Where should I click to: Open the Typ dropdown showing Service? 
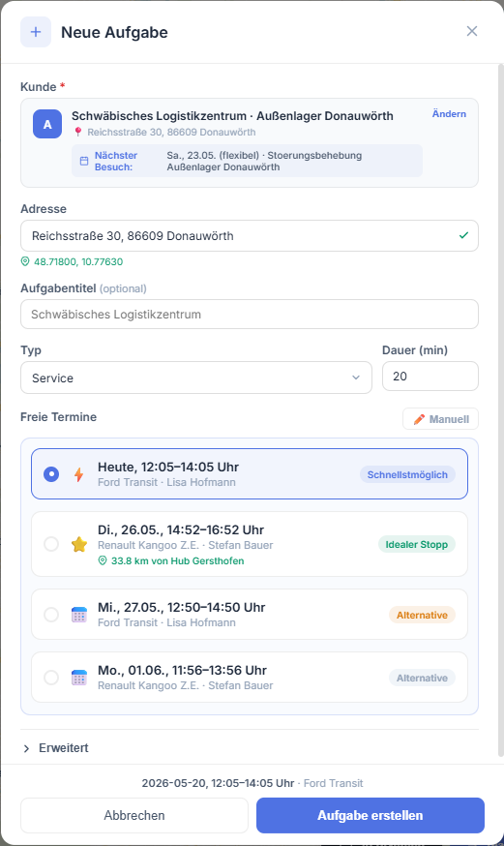pos(196,378)
